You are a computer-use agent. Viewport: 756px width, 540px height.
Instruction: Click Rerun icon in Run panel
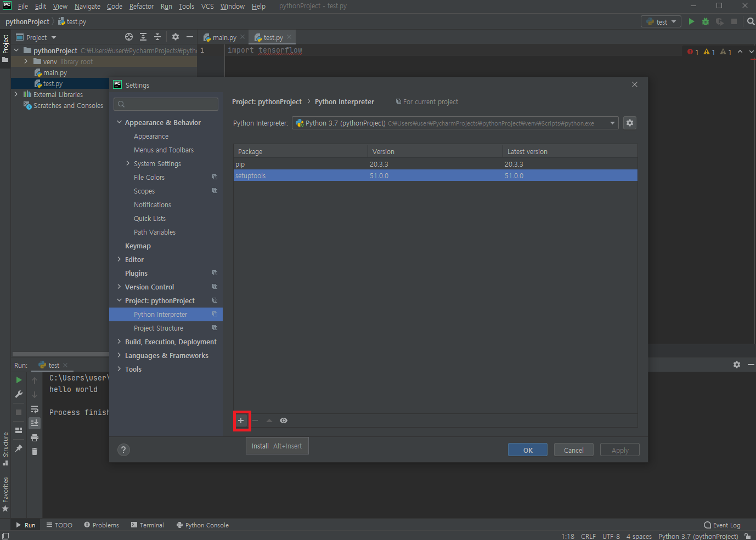coord(19,380)
